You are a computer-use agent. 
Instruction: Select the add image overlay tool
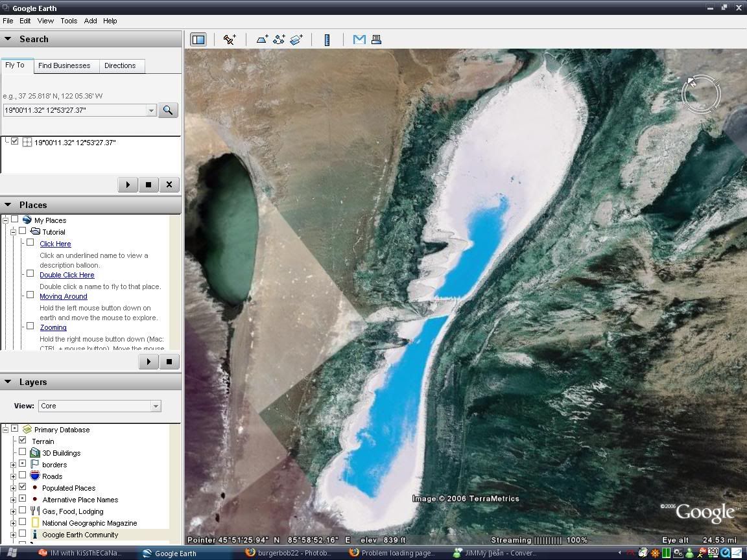pyautogui.click(x=296, y=40)
